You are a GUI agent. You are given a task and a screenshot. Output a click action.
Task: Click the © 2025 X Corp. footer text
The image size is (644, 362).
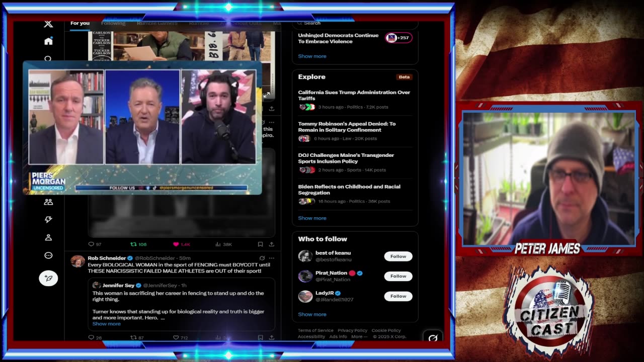coord(389,336)
